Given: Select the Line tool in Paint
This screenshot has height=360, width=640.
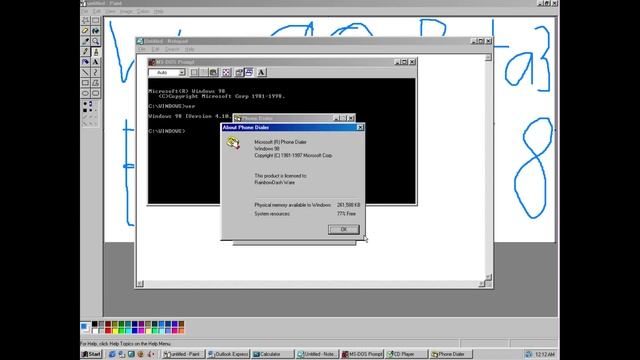Looking at the screenshot, I should [x=85, y=72].
